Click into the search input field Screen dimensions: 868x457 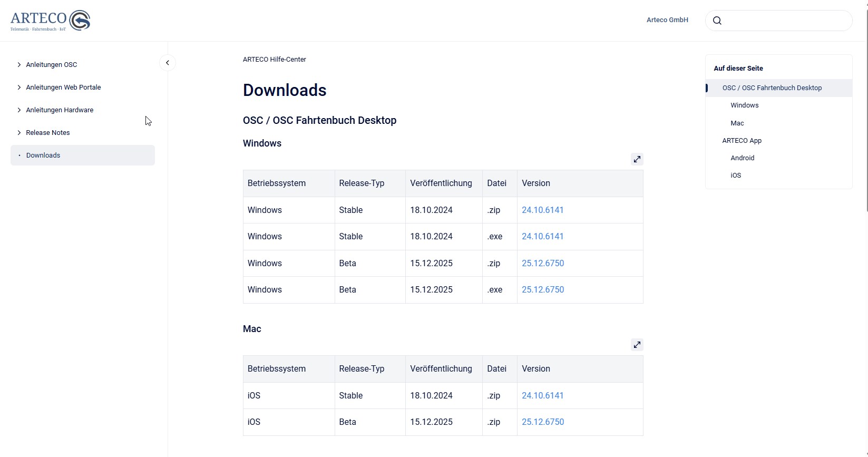(x=785, y=21)
